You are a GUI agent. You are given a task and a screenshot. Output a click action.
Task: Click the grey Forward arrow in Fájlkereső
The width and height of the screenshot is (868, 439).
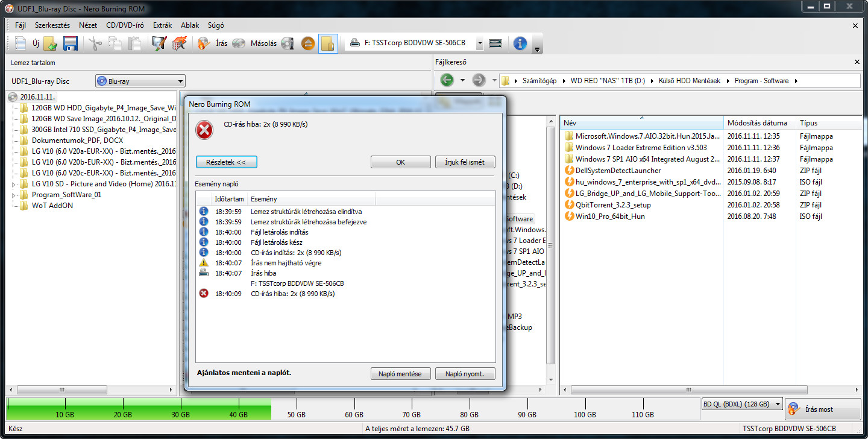[x=479, y=80]
